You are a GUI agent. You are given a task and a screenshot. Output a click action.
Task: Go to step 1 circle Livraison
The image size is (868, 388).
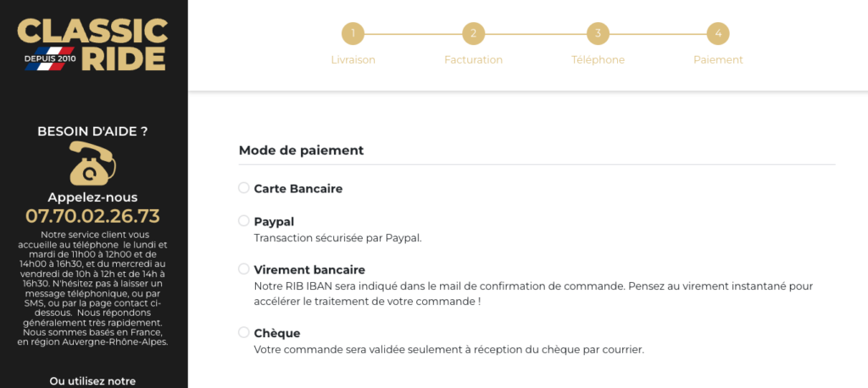[353, 34]
